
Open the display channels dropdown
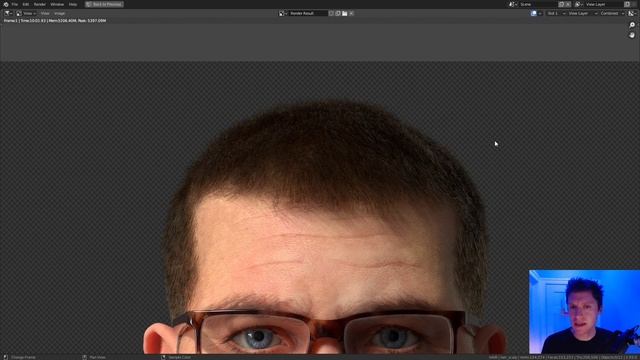tap(536, 13)
